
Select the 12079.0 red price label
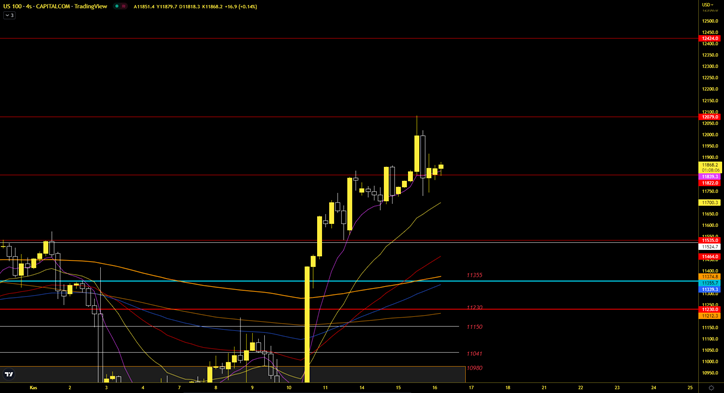click(710, 117)
